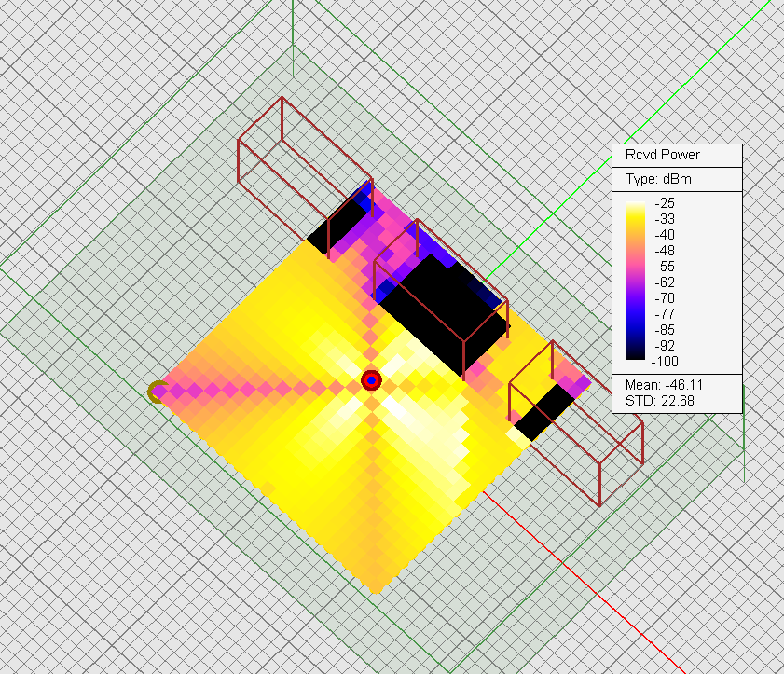
Task: Select the -77 legend scale label
Action: pos(665,314)
